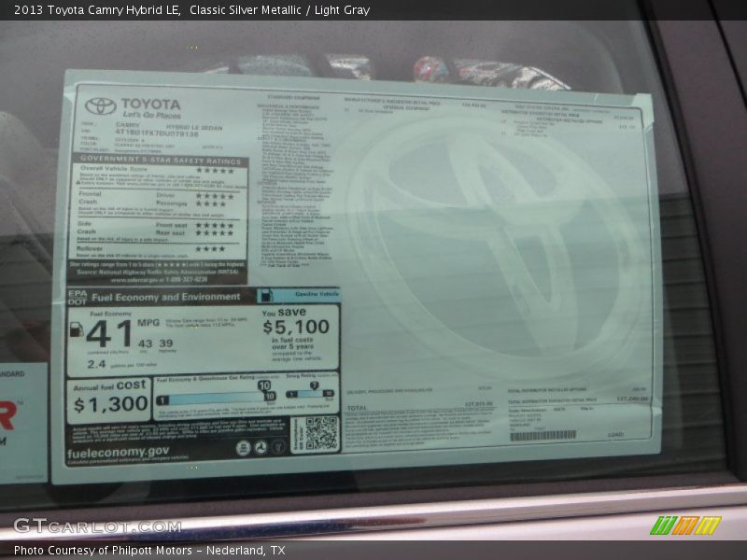Click the Frontal Crash Driver star rating
The width and height of the screenshot is (747, 560).
point(215,196)
